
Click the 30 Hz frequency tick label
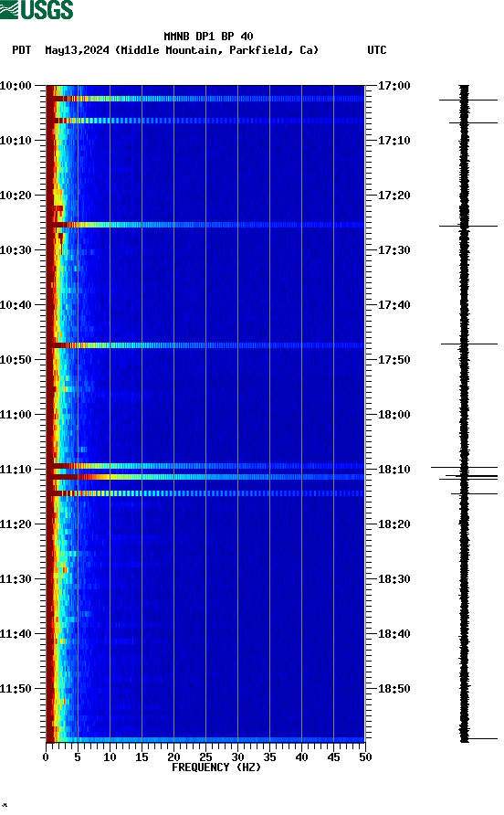237,757
